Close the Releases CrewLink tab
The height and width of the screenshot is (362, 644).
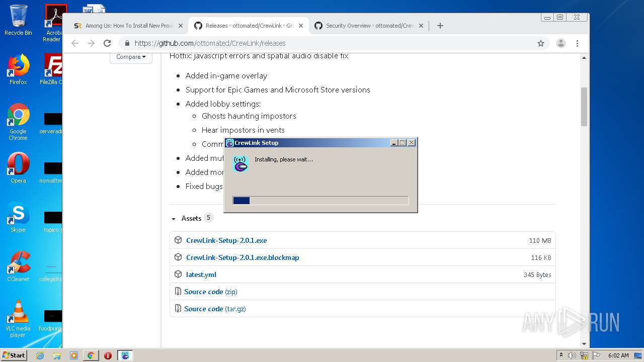pos(301,26)
